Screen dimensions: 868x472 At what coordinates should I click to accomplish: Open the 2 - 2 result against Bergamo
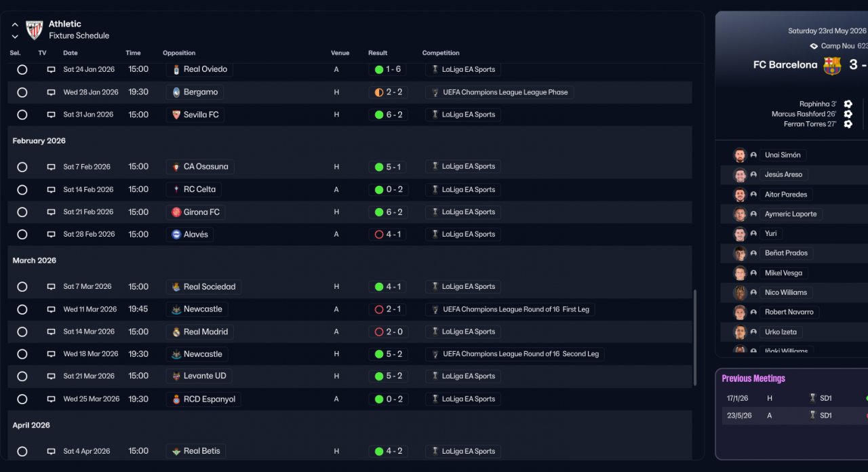(x=388, y=92)
